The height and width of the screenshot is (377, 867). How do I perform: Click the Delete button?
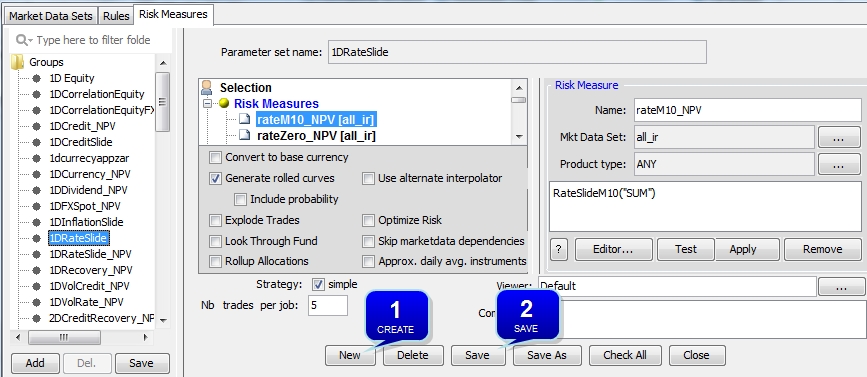click(412, 355)
